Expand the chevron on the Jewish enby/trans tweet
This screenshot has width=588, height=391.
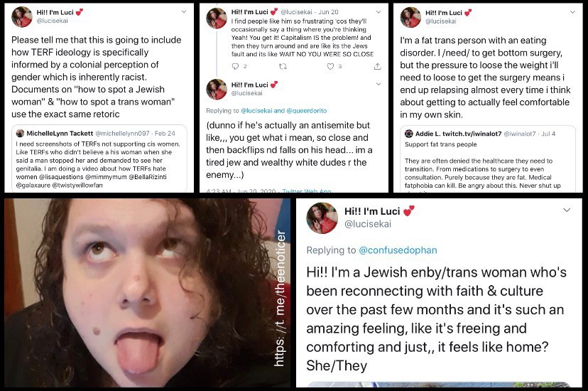[567, 210]
